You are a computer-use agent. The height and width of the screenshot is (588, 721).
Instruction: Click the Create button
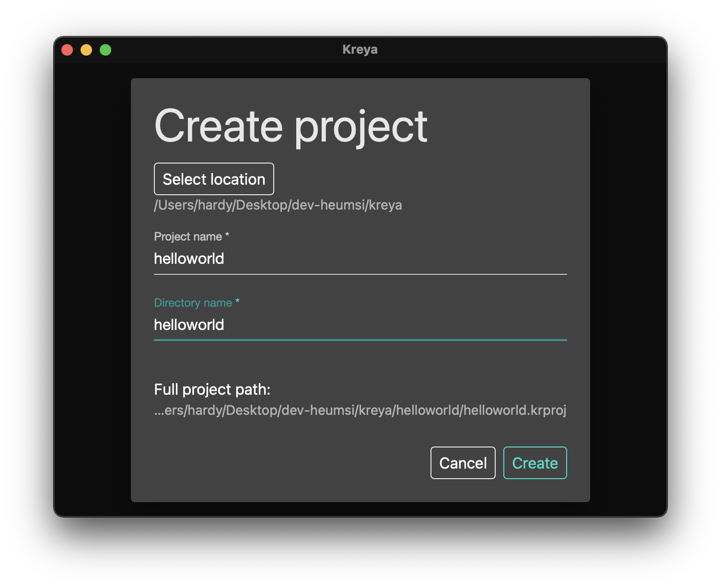[535, 463]
